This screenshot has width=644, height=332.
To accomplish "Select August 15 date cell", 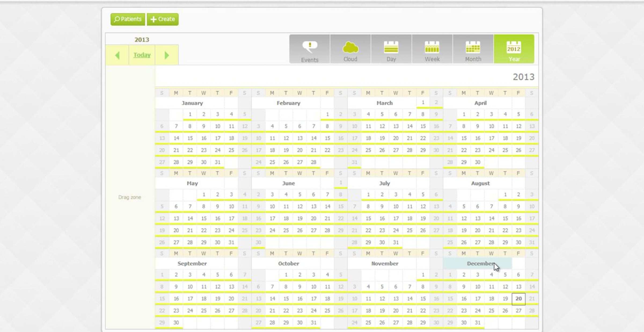I will click(505, 219).
